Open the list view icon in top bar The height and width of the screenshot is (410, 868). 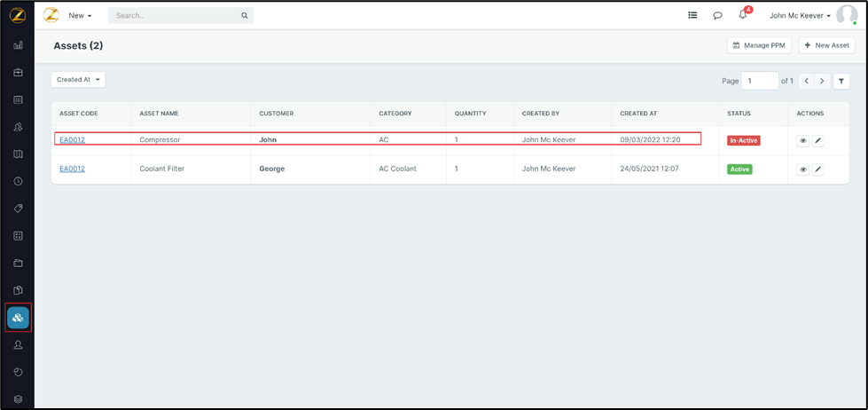click(692, 15)
